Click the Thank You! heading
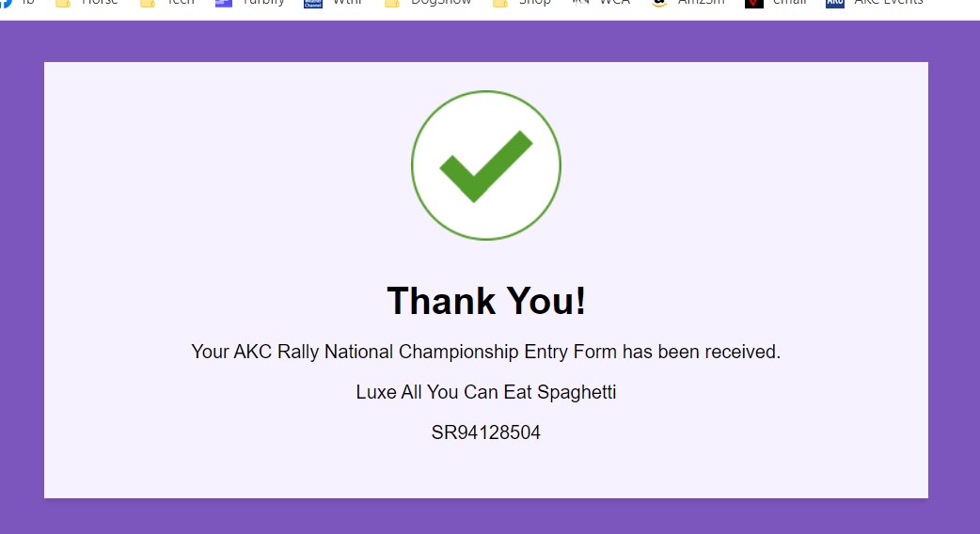980x534 pixels. coord(486,301)
